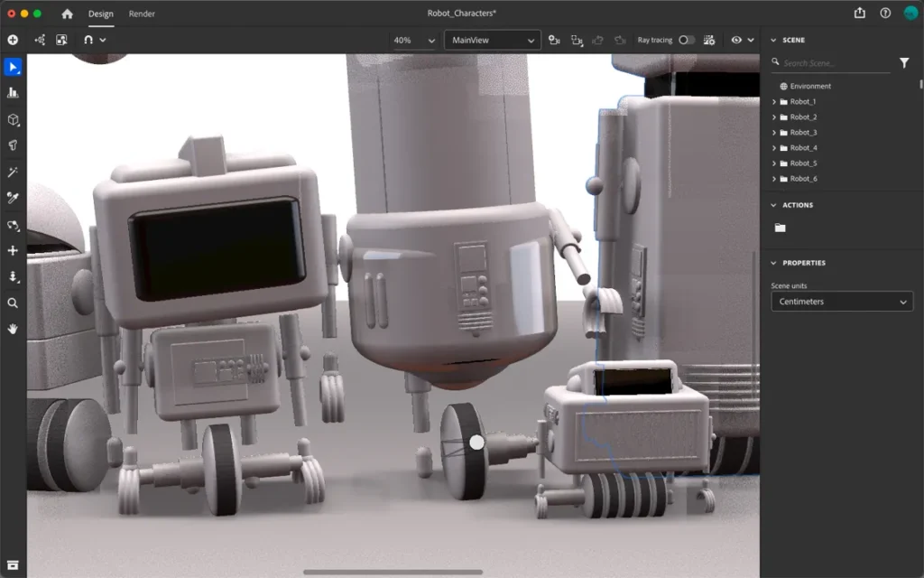Select the Magic Wand tool

click(x=13, y=172)
